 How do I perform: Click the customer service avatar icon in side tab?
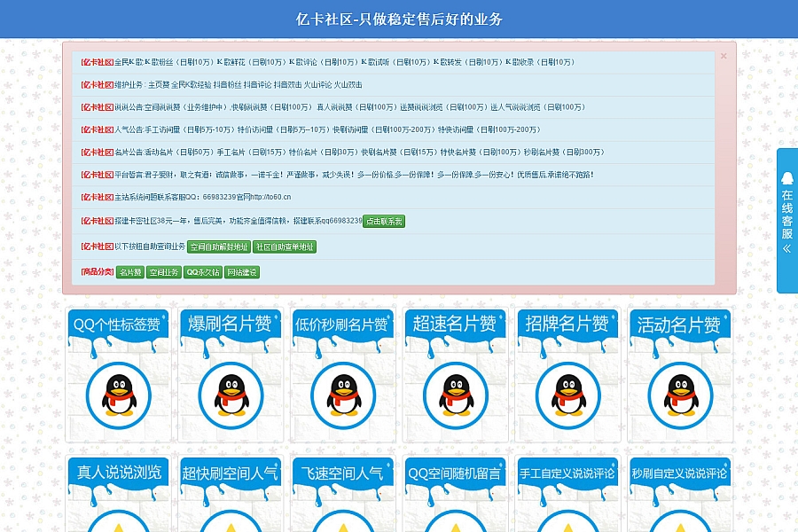[x=787, y=178]
